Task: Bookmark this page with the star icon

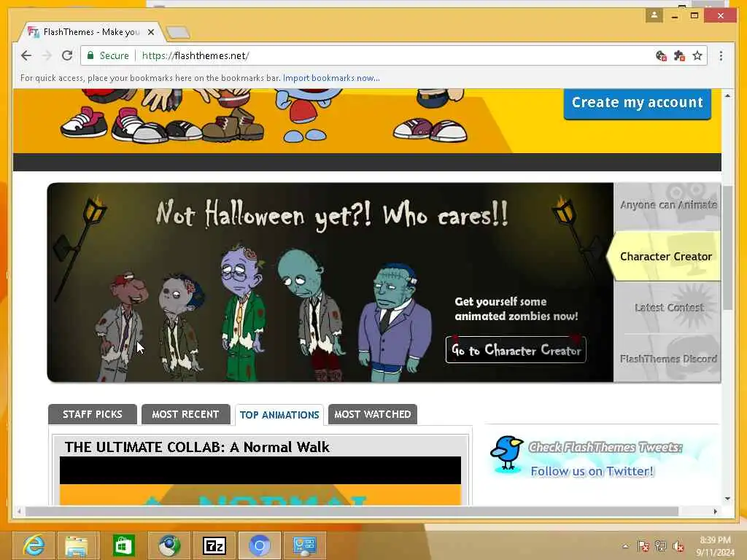Action: (697, 55)
